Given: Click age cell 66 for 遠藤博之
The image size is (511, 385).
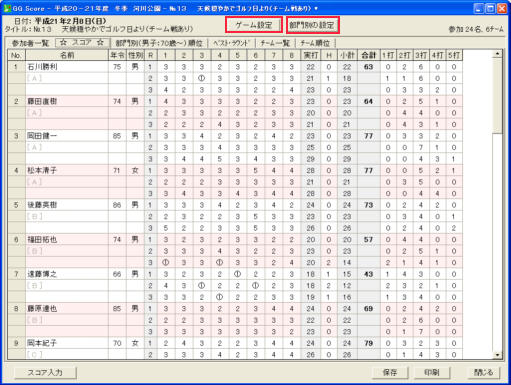Looking at the screenshot, I should (x=117, y=274).
